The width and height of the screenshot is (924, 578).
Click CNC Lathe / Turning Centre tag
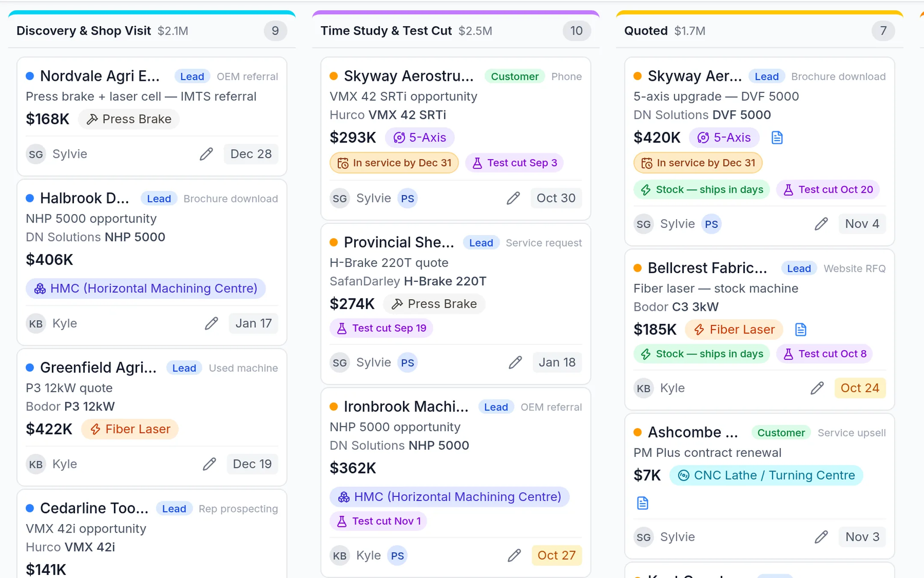click(766, 475)
